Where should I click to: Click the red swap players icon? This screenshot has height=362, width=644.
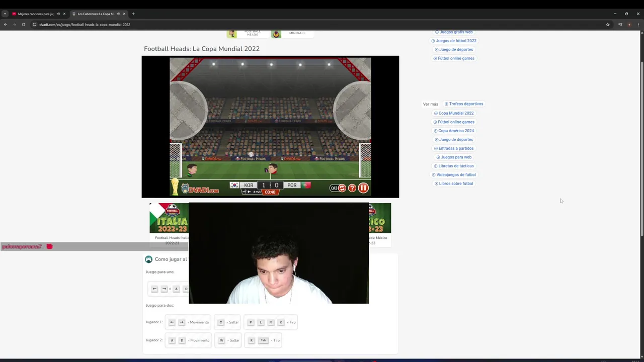click(342, 188)
